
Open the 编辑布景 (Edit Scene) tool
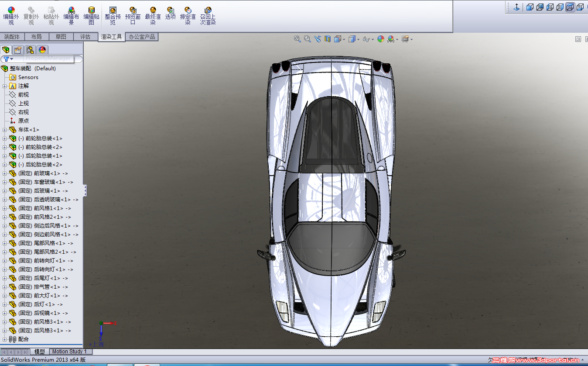[x=71, y=15]
